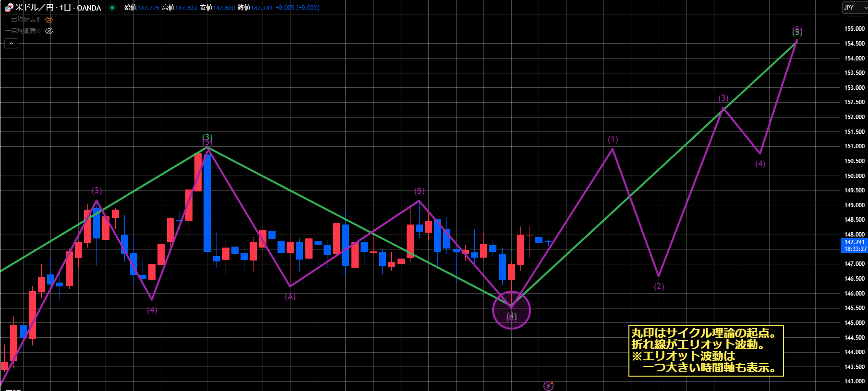Select the first 一目均衡表 indicator name

click(23, 20)
